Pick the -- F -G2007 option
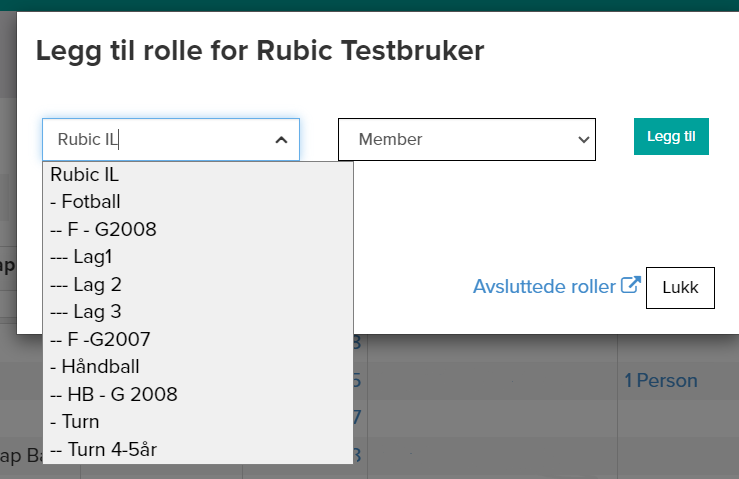Screen dimensions: 739x479 click(x=198, y=339)
